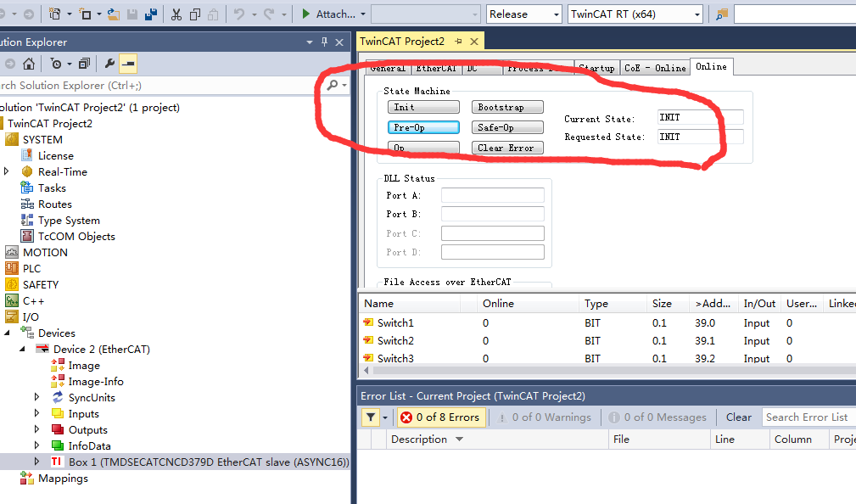Click the Undo arrow icon
This screenshot has width=856, height=504.
(x=239, y=14)
